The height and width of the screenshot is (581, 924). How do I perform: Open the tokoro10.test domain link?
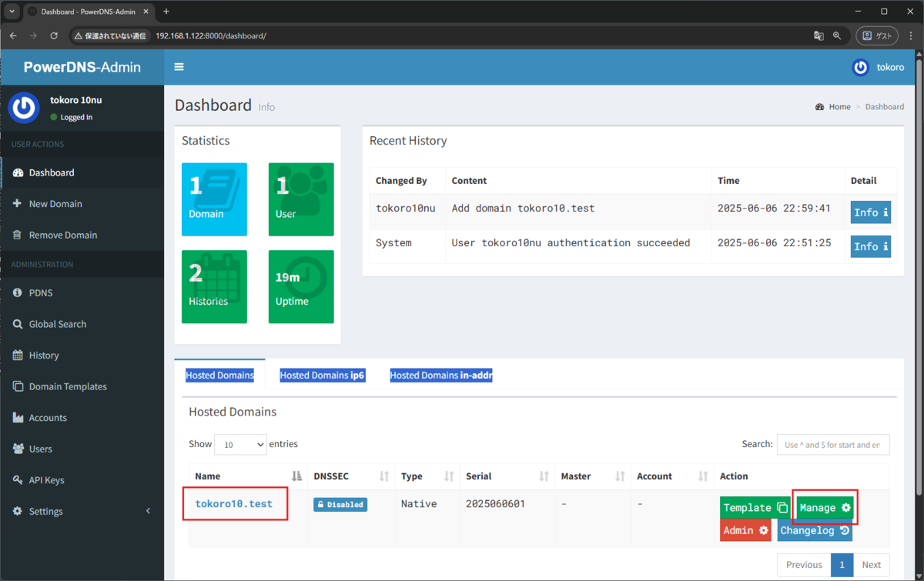pyautogui.click(x=234, y=504)
